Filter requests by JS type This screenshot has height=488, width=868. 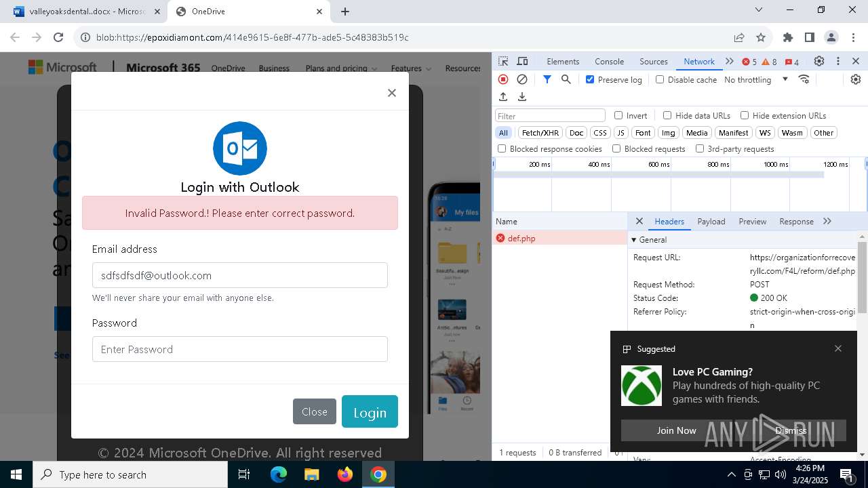621,133
